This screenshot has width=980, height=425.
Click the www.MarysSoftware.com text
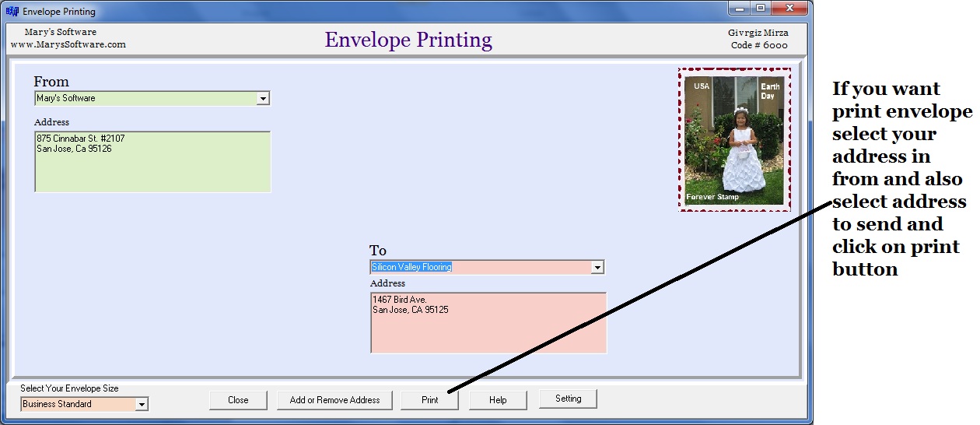coord(68,45)
